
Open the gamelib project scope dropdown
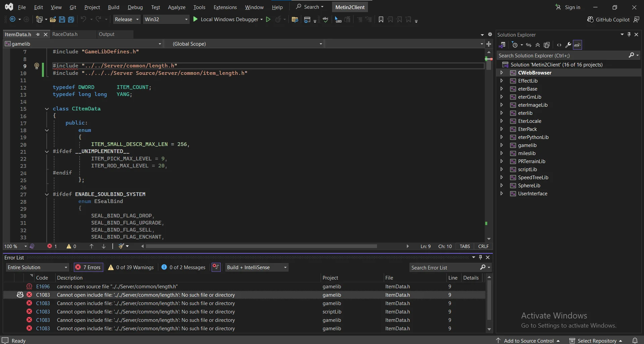pyautogui.click(x=83, y=44)
